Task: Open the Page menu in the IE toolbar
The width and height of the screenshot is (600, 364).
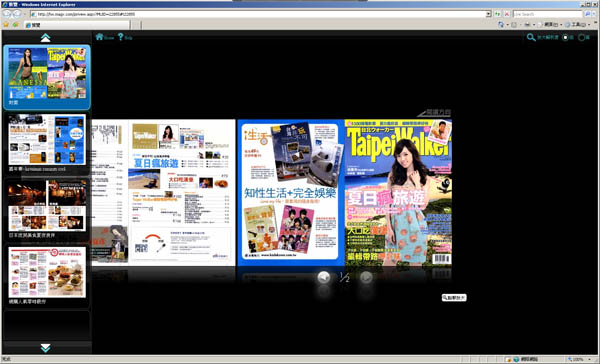Action: [551, 24]
